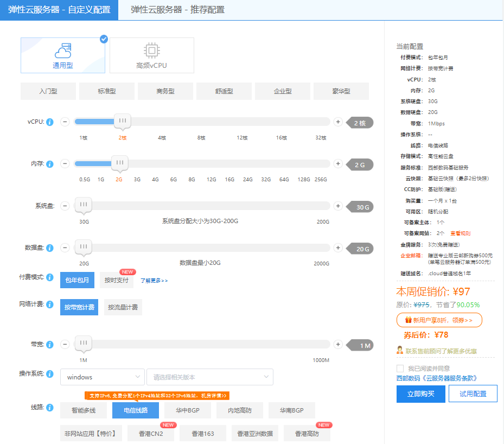504x444 pixels.
Task: Select the 华南BGP line option
Action: pyautogui.click(x=292, y=410)
